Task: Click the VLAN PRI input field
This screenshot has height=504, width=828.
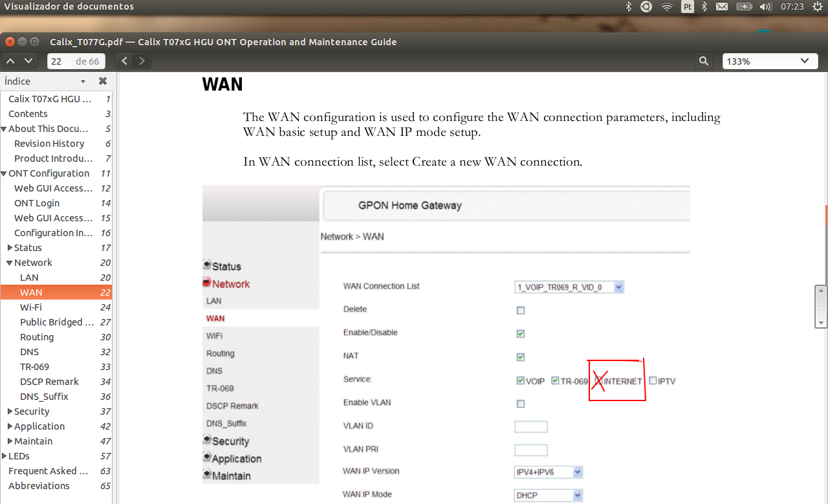Action: click(531, 450)
